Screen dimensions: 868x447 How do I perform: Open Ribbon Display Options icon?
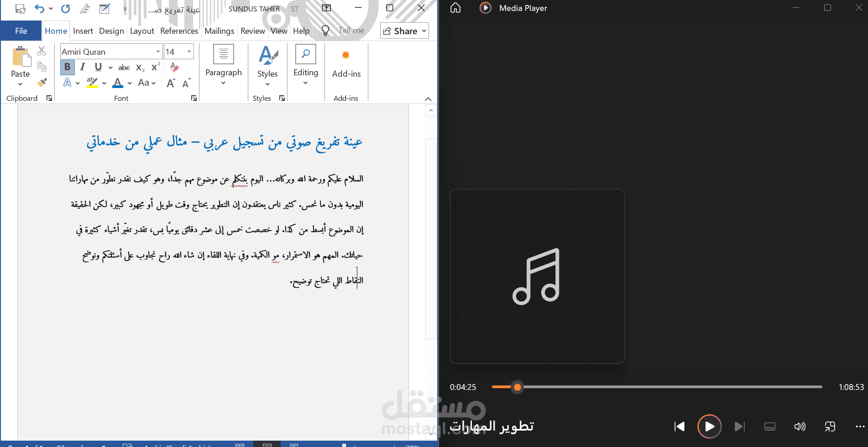[326, 8]
